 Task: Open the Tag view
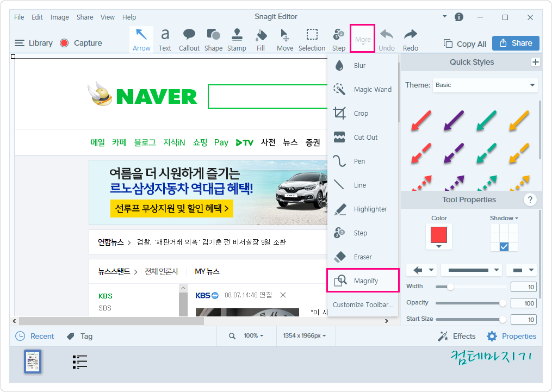(79, 336)
